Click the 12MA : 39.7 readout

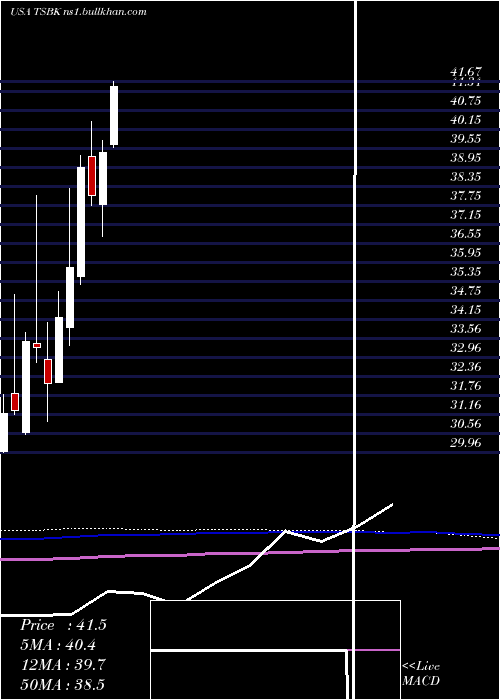click(x=62, y=664)
